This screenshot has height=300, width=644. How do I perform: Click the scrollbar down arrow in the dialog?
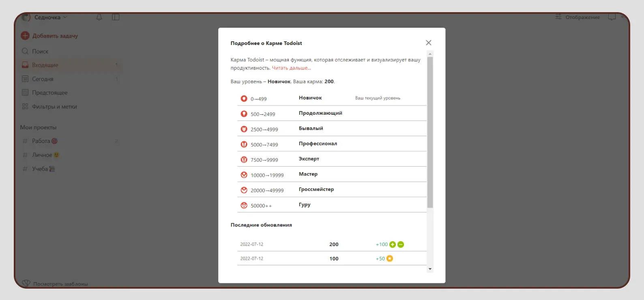[430, 269]
